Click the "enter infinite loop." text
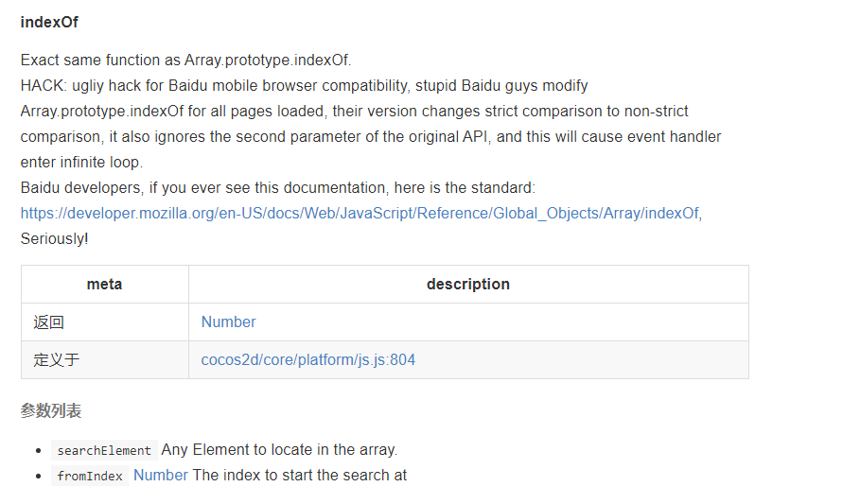The image size is (843, 504). (81, 163)
